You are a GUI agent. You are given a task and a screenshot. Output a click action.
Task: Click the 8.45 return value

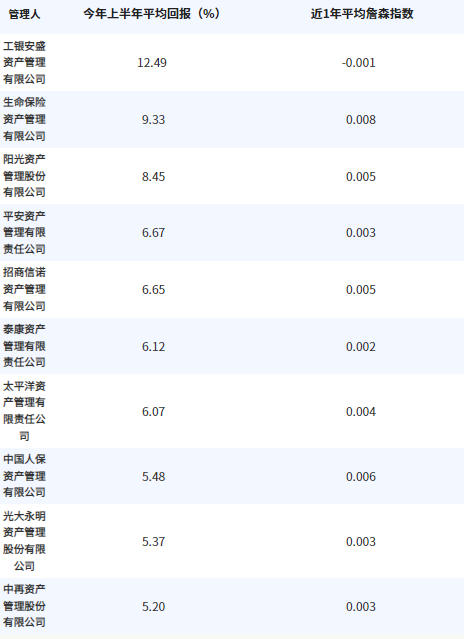pos(154,177)
